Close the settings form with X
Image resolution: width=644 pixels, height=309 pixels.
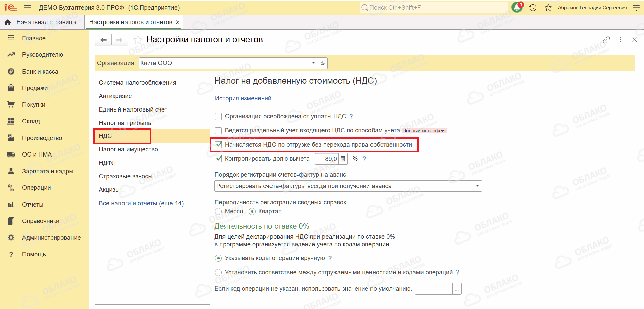(x=635, y=40)
